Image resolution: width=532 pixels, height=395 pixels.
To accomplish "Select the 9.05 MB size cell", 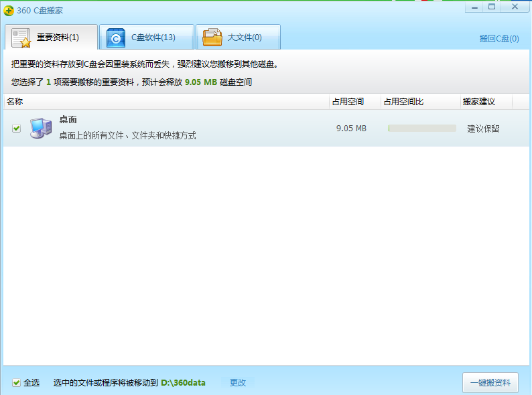I will tap(351, 129).
